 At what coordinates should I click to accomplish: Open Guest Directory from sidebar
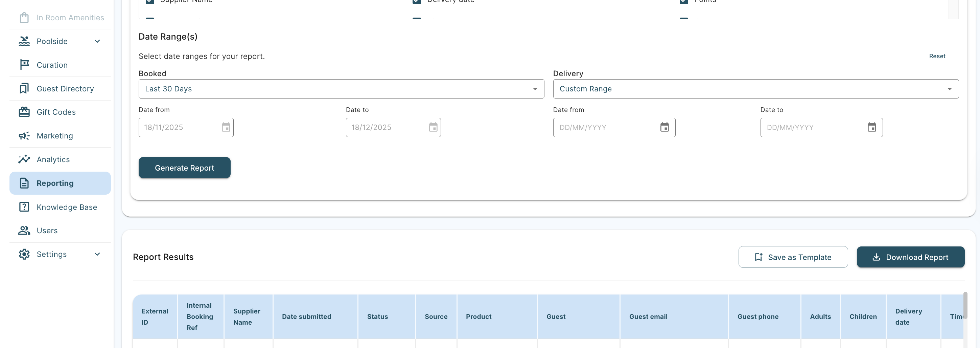point(65,88)
